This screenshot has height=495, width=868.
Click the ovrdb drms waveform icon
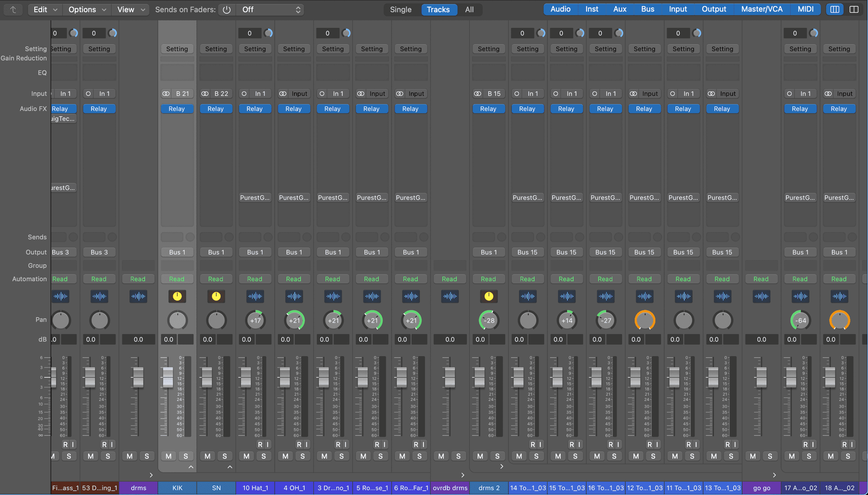click(x=450, y=296)
